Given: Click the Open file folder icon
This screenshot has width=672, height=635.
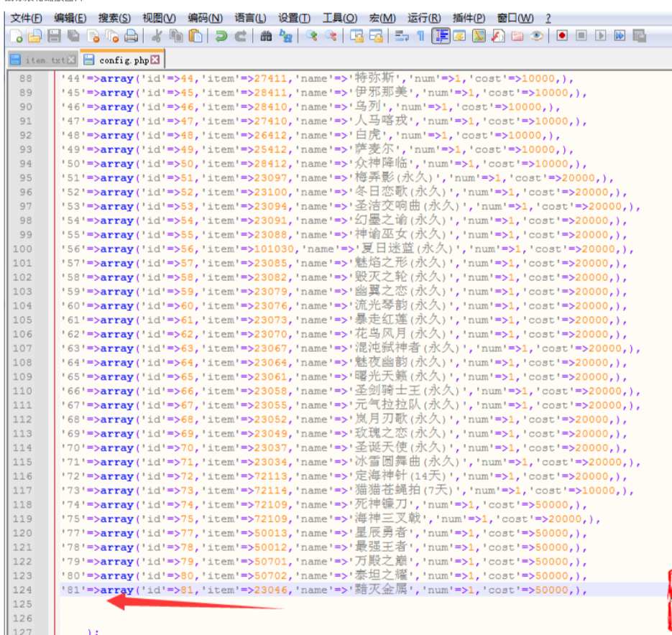Looking at the screenshot, I should [34, 36].
